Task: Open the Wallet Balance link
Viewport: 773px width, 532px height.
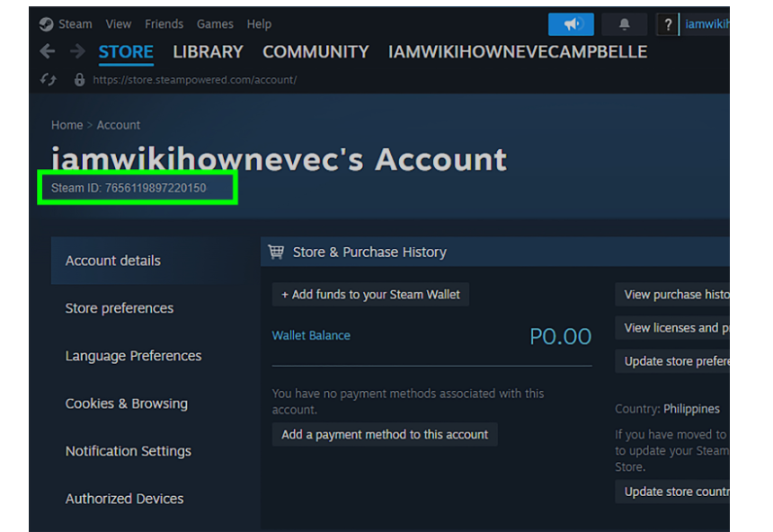Action: click(311, 335)
